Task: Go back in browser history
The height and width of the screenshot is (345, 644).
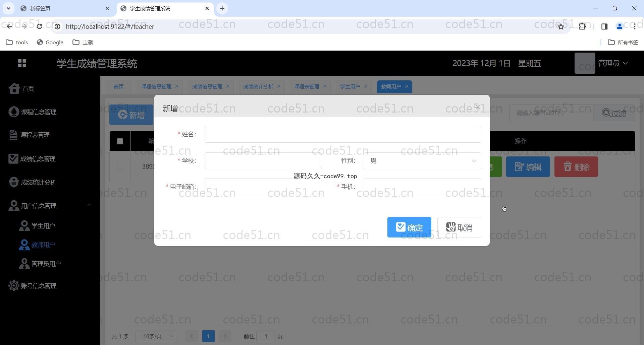Action: (x=9, y=26)
